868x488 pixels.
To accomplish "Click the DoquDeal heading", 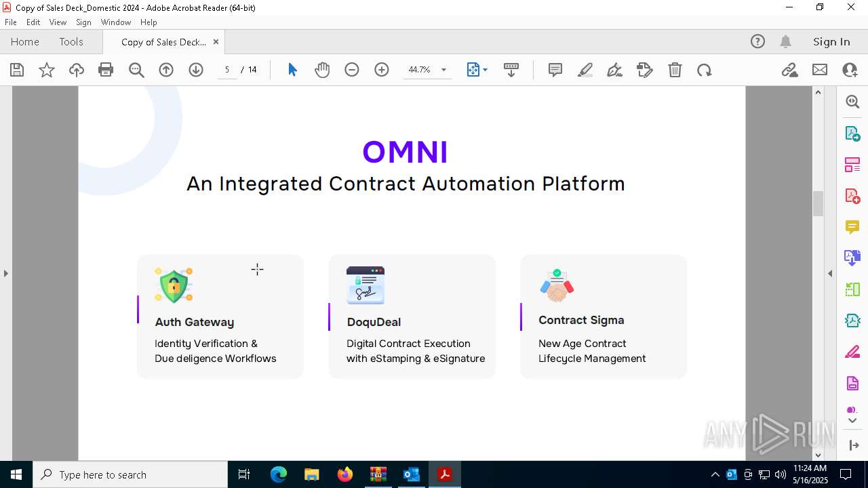I will (x=374, y=322).
